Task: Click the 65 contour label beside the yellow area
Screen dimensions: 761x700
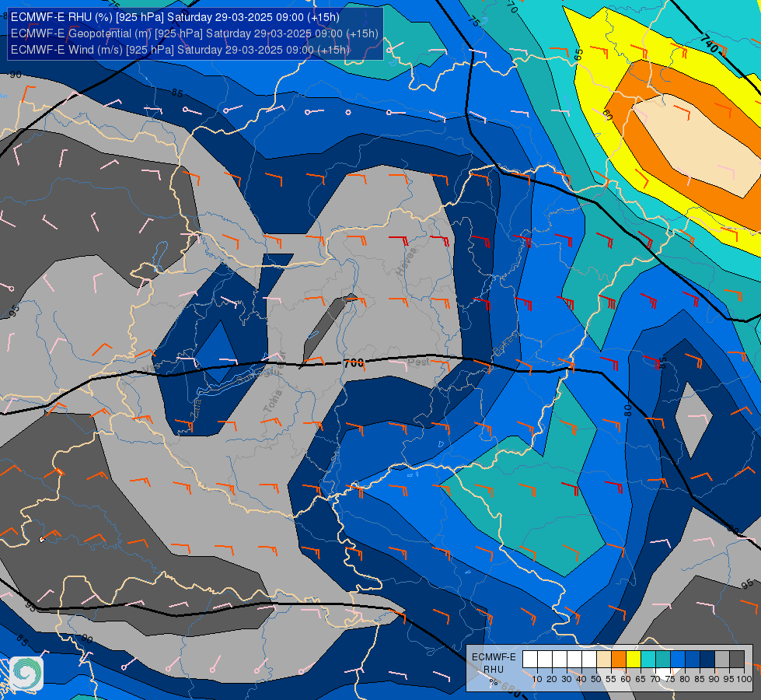Action: pos(578,55)
